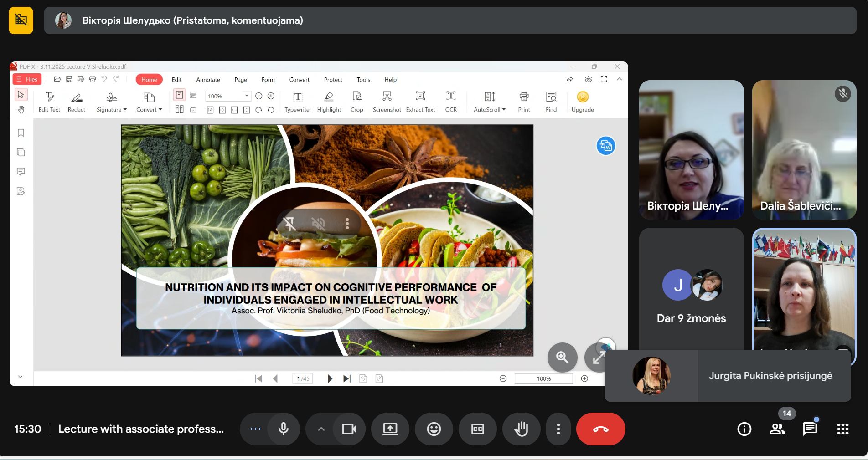Open the chat panel icon
Image resolution: width=868 pixels, height=460 pixels.
tap(810, 429)
